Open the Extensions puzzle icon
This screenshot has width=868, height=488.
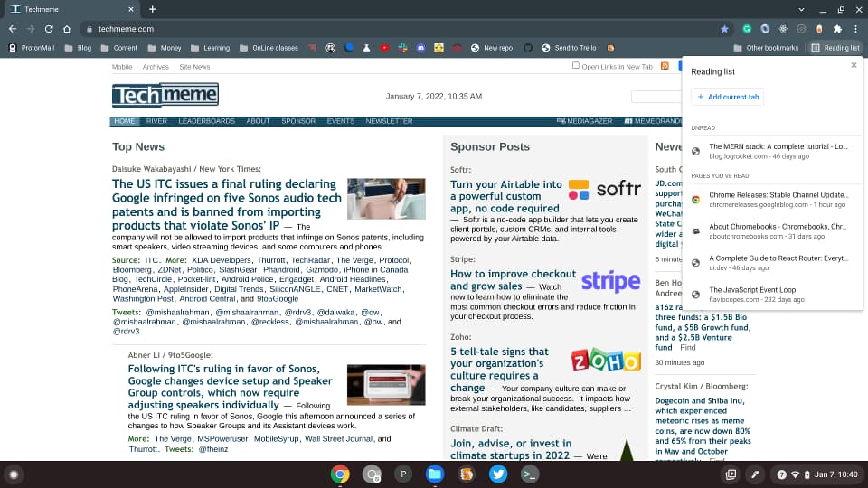837,29
